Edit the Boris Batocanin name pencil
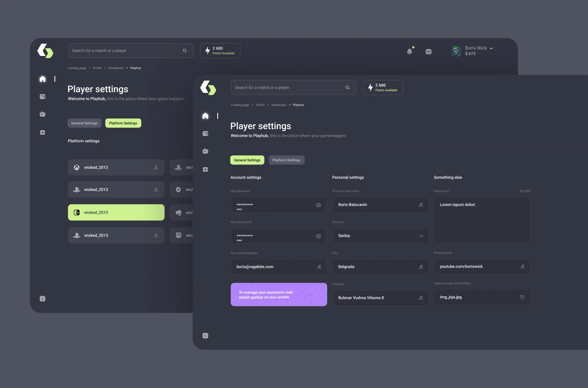 click(421, 205)
